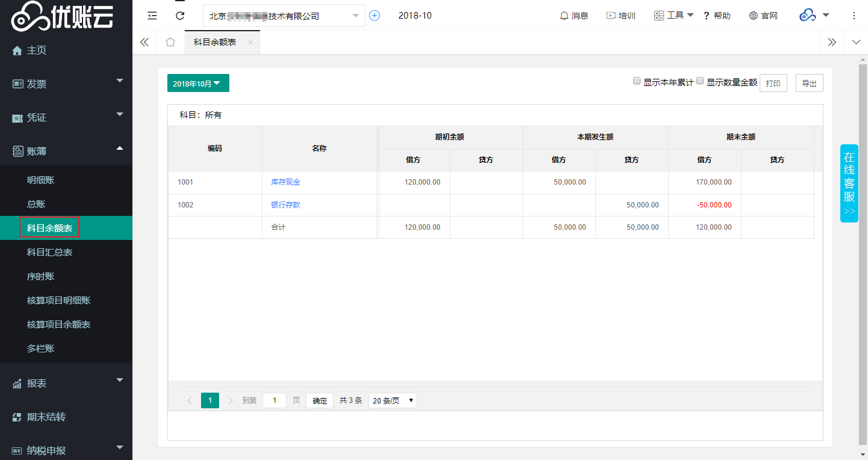Click the home icon tab

[170, 42]
